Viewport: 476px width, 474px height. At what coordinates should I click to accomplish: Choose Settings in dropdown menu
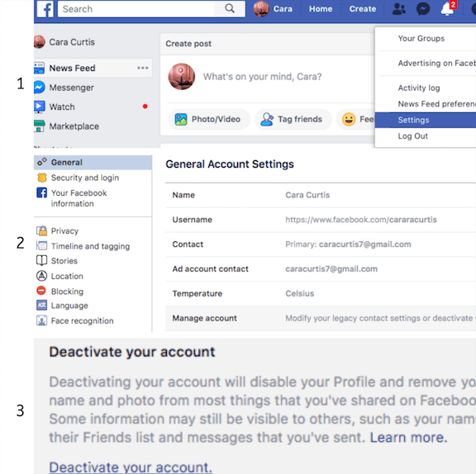(426, 120)
